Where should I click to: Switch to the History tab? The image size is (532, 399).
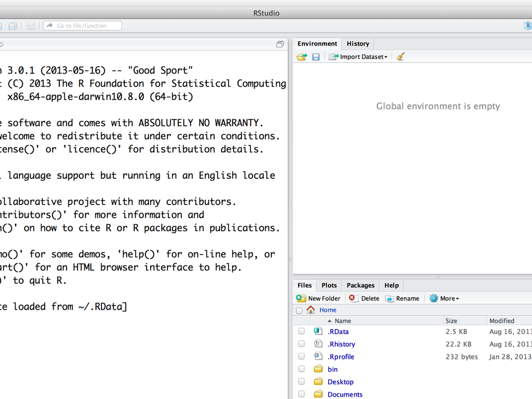358,43
